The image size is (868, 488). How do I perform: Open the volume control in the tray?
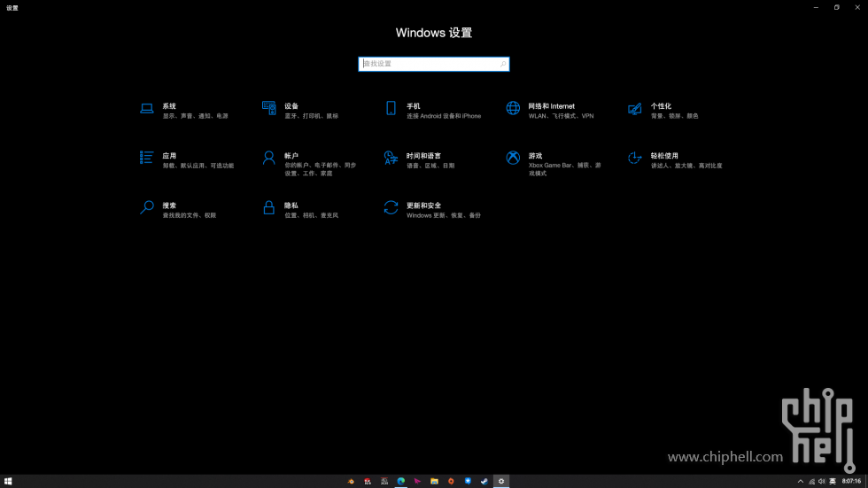822,482
